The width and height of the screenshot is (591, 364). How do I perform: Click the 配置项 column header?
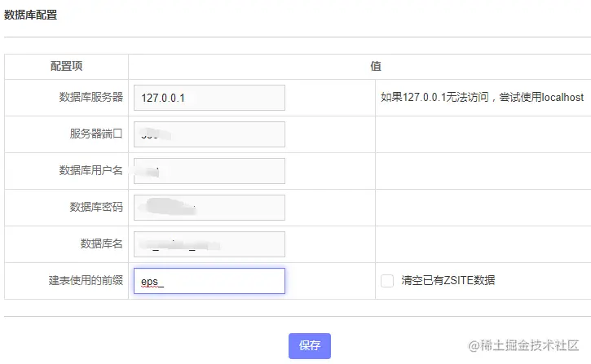coord(66,67)
